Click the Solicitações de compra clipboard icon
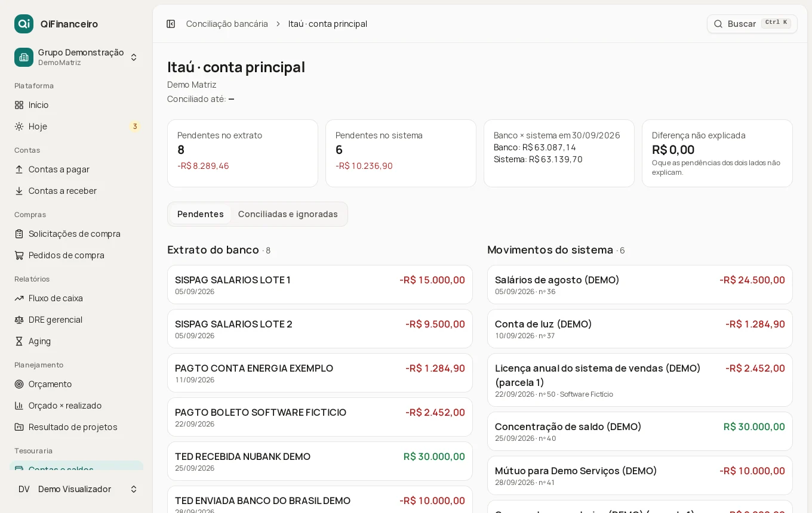 tap(19, 234)
